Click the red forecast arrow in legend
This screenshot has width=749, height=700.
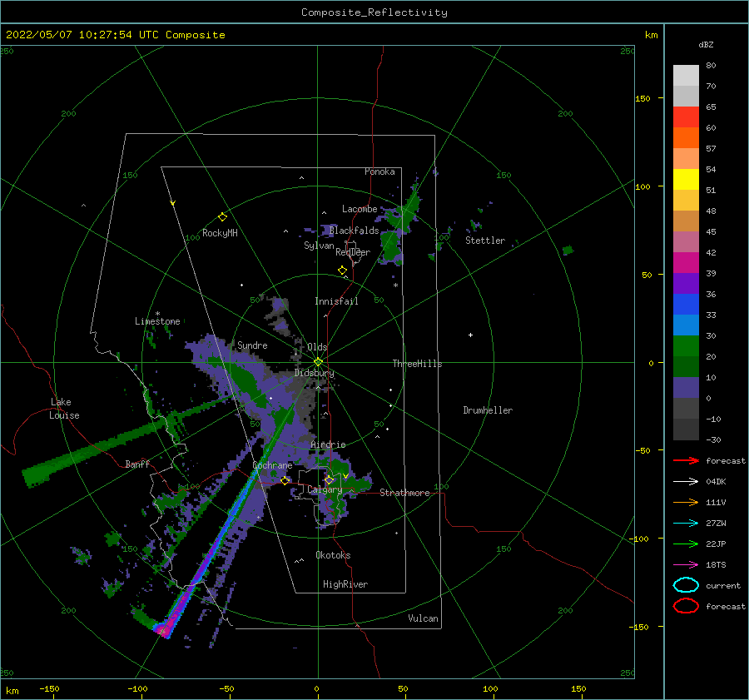[686, 460]
